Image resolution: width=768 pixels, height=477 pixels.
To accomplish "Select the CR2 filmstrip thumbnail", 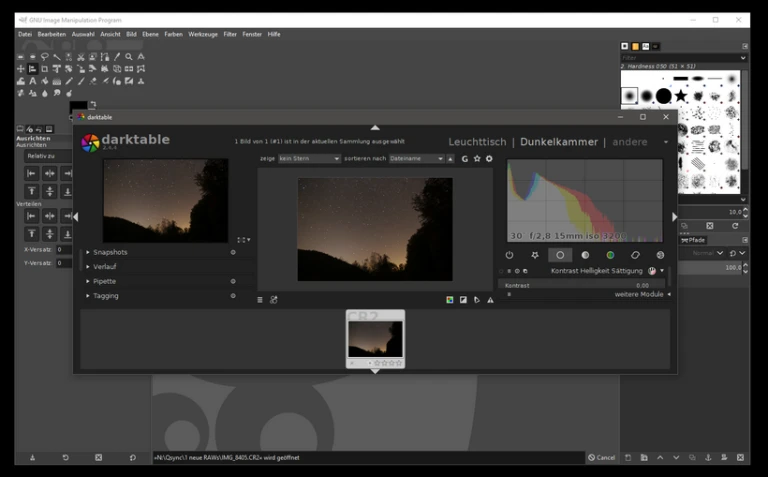I will [x=375, y=338].
